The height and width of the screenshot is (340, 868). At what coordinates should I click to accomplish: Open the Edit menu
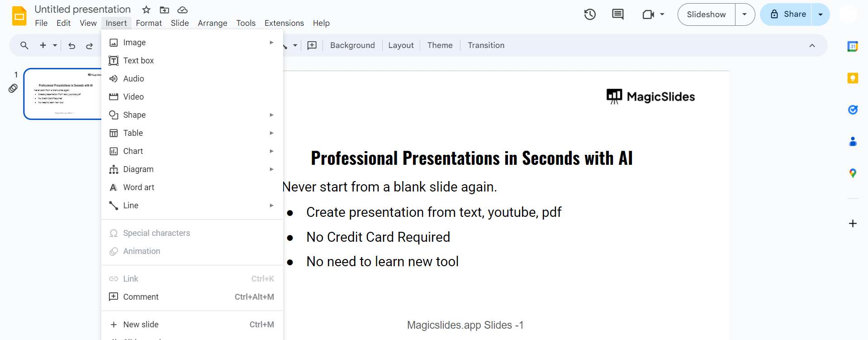pos(63,23)
